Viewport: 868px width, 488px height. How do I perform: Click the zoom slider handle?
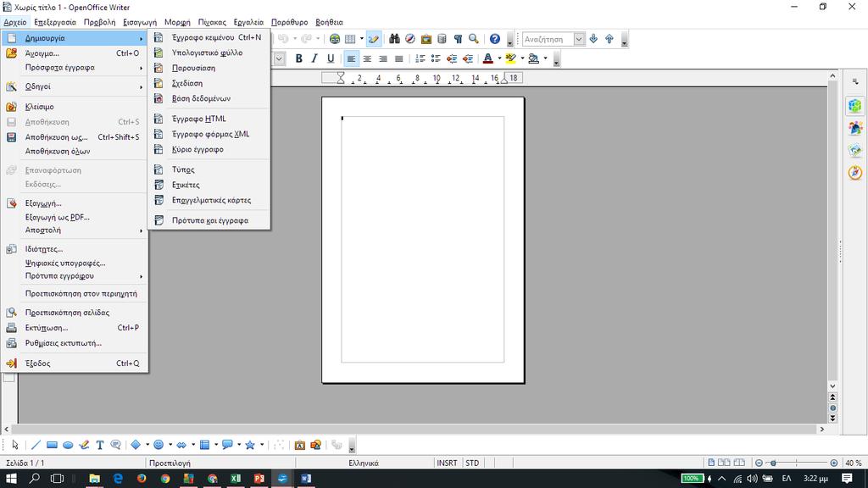(x=773, y=463)
